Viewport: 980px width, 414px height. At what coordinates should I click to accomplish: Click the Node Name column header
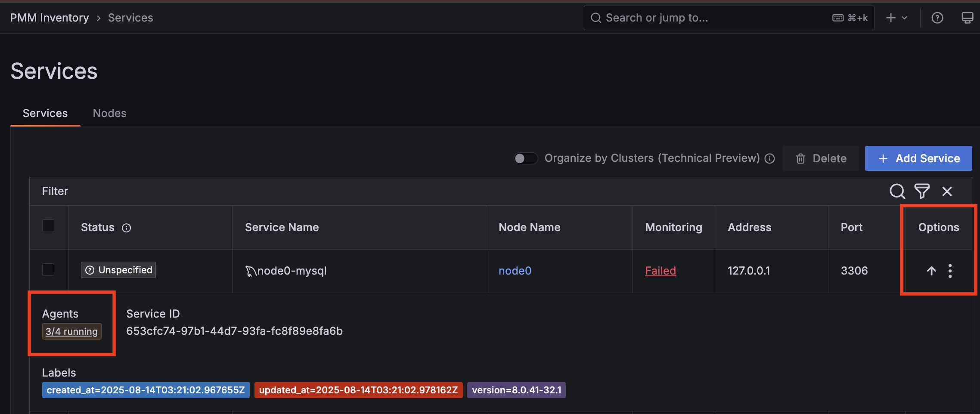coord(530,227)
